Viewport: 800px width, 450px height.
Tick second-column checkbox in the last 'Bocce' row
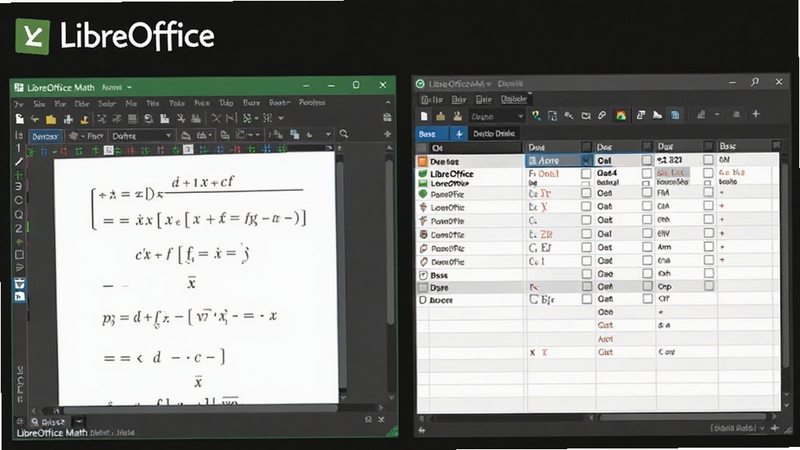(587, 299)
